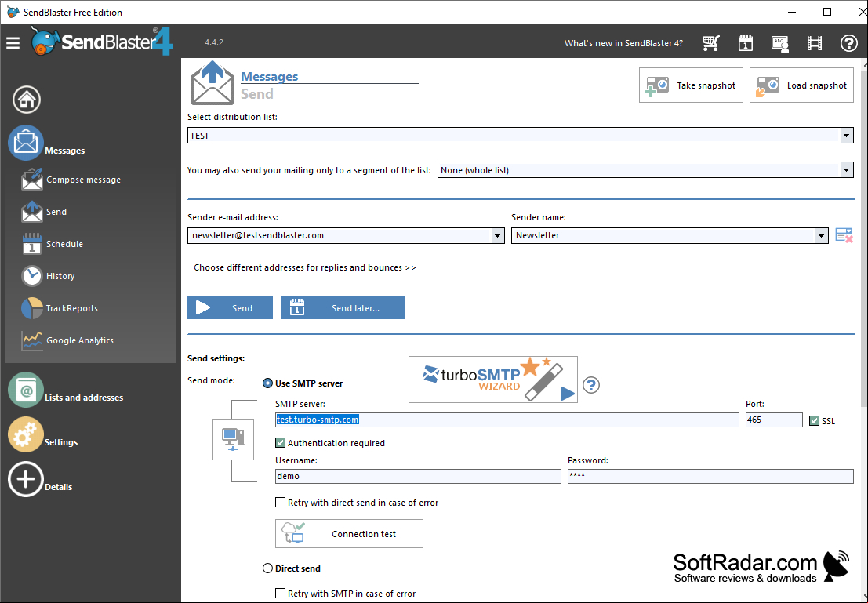Click the SendBlaster title bar app icon

click(x=13, y=12)
